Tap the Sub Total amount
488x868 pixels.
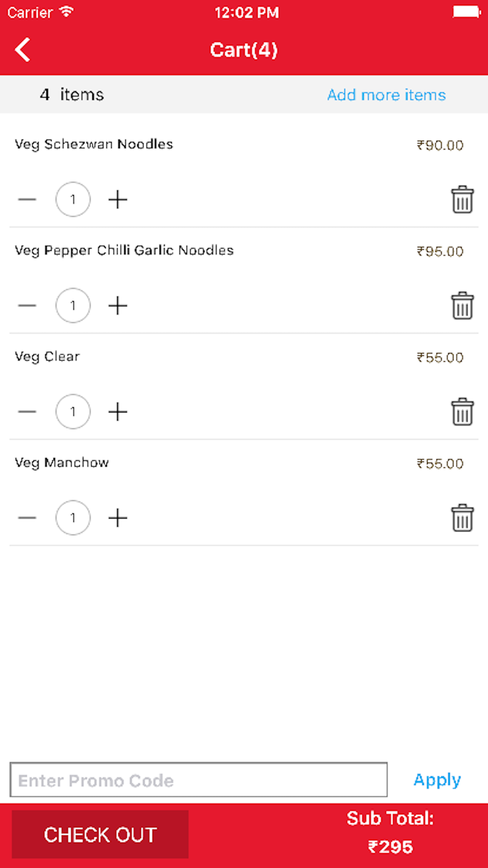point(390,847)
